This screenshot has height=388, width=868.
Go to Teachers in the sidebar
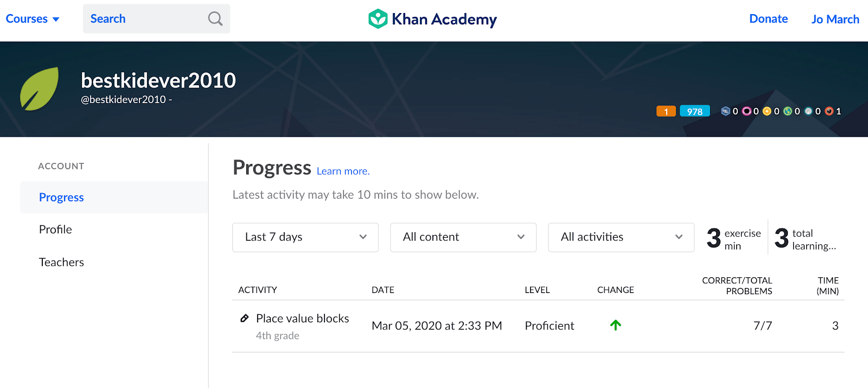click(61, 262)
